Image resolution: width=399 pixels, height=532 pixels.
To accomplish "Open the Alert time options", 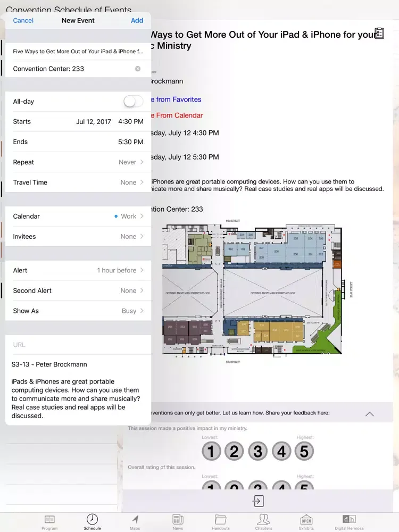I will coord(78,270).
